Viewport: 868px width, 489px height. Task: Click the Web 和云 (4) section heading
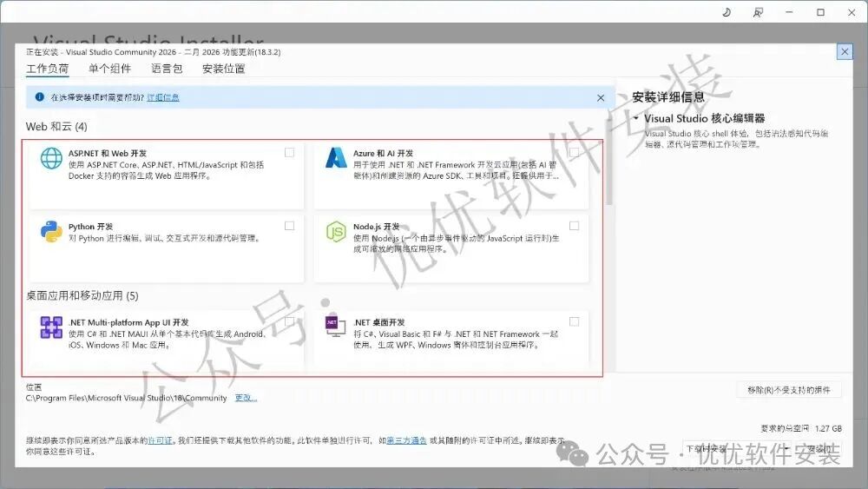coord(56,127)
